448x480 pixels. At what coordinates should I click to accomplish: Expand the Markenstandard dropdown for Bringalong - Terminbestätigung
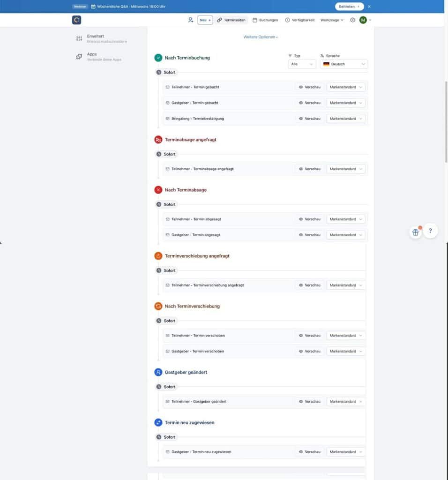pos(345,118)
